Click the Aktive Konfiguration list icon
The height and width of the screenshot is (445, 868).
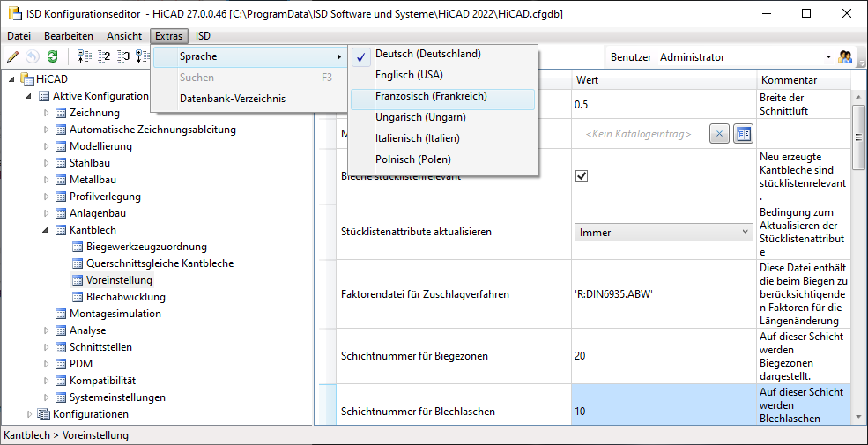(44, 96)
